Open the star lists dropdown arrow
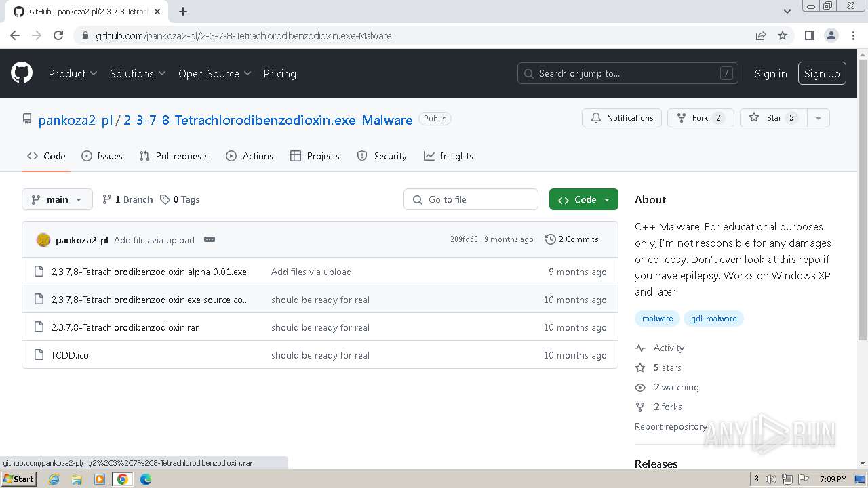The image size is (868, 488). 818,118
